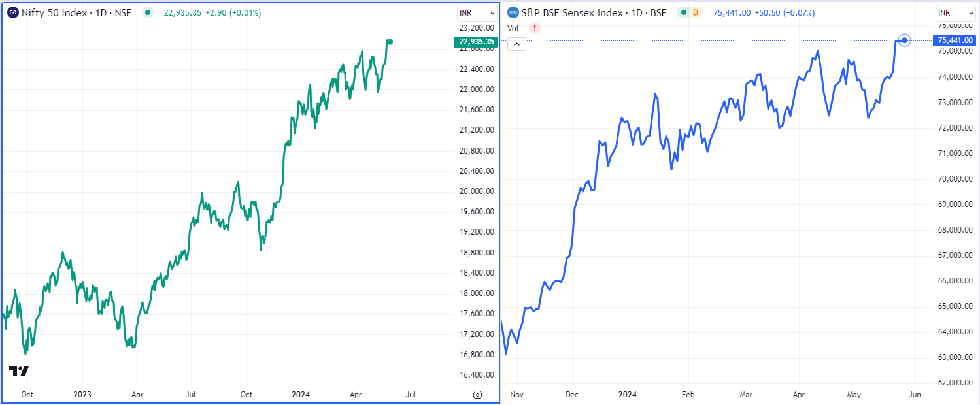
Task: Click the red Vol error exclamation icon
Action: [535, 28]
